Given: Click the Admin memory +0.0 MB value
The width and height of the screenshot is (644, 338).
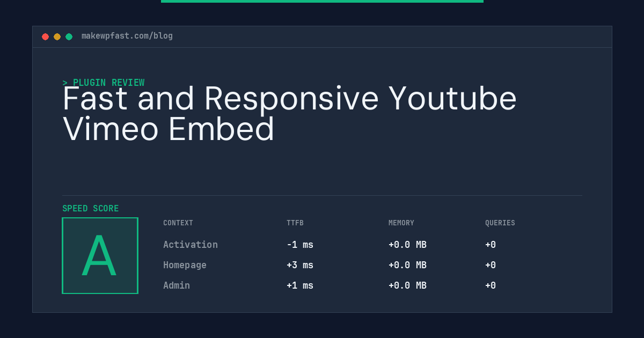Looking at the screenshot, I should coord(408,285).
